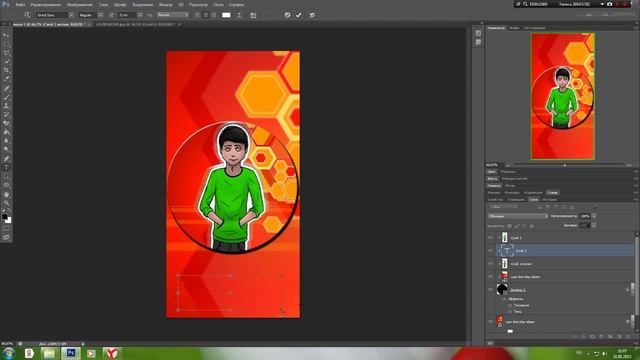
Task: Open the Окно menu
Action: pos(218,4)
